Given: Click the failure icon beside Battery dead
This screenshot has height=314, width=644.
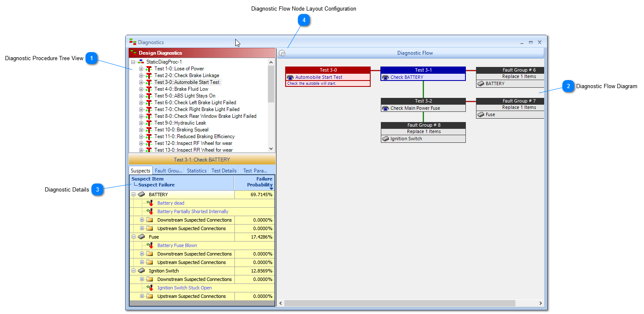Looking at the screenshot, I should [150, 203].
